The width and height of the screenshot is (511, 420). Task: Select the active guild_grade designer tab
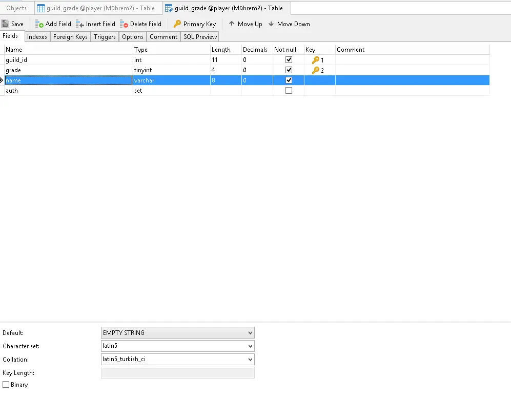[x=227, y=8]
